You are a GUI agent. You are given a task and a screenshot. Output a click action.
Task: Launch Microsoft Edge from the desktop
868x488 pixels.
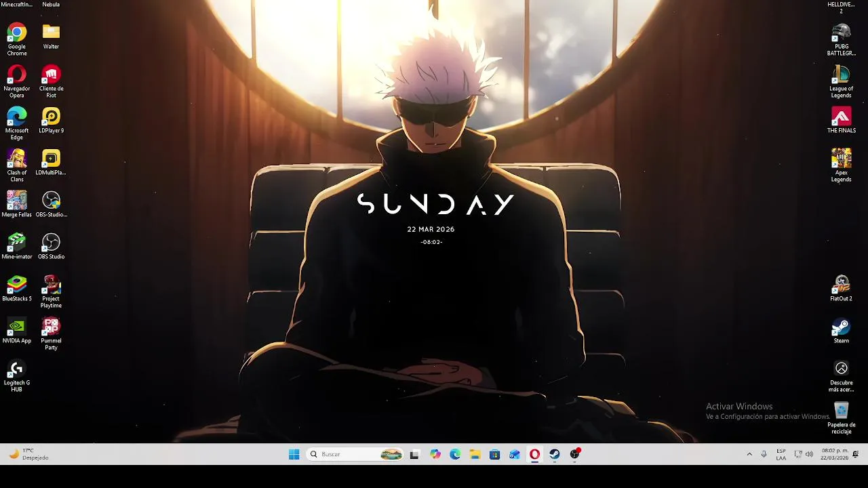[x=17, y=123]
